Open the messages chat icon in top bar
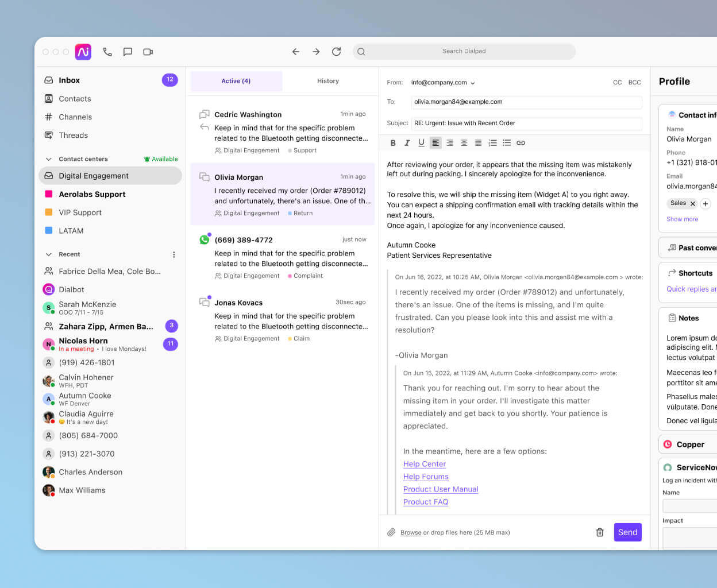This screenshot has width=717, height=588. [128, 52]
